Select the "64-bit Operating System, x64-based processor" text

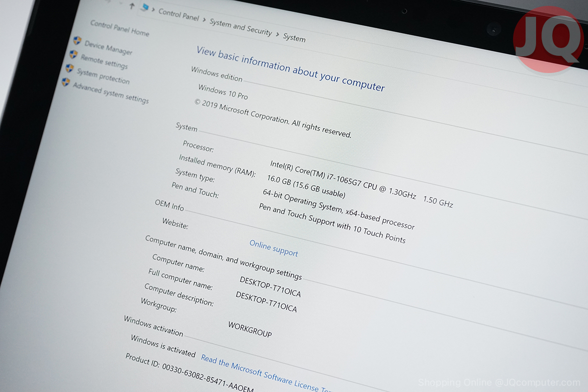click(339, 209)
